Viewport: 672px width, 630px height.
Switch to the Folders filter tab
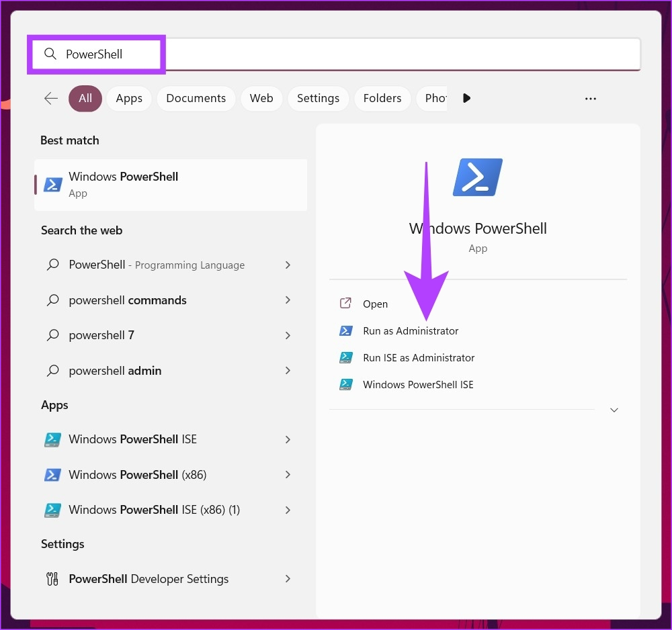pyautogui.click(x=382, y=99)
